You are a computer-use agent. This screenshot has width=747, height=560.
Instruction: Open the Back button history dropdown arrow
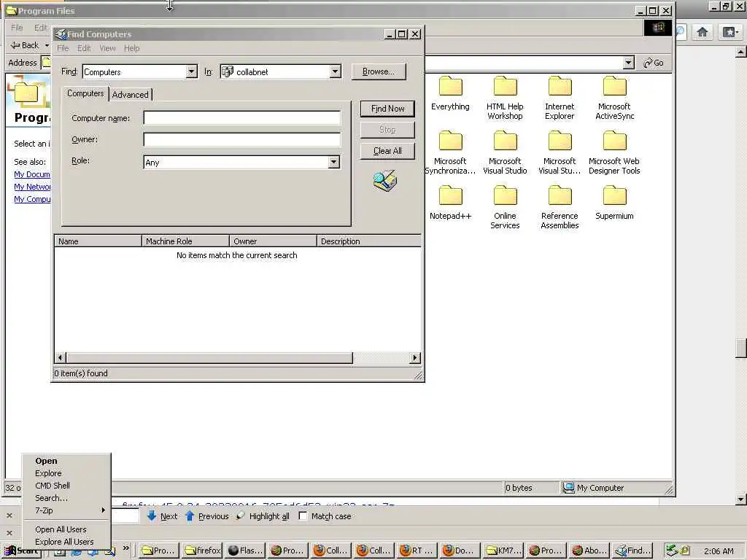click(x=47, y=45)
